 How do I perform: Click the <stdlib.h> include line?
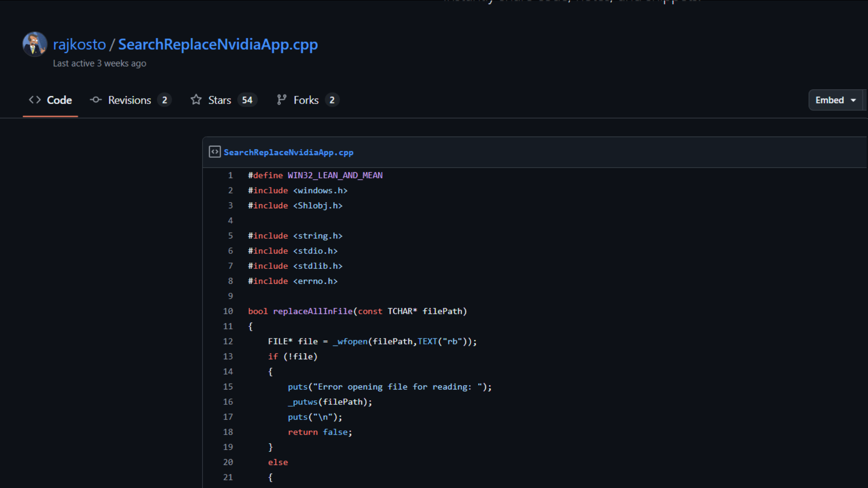pyautogui.click(x=295, y=266)
